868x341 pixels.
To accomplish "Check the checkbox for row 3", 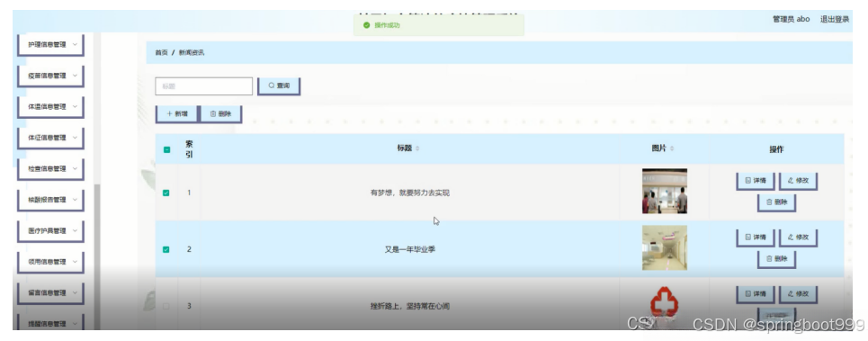I will point(166,306).
